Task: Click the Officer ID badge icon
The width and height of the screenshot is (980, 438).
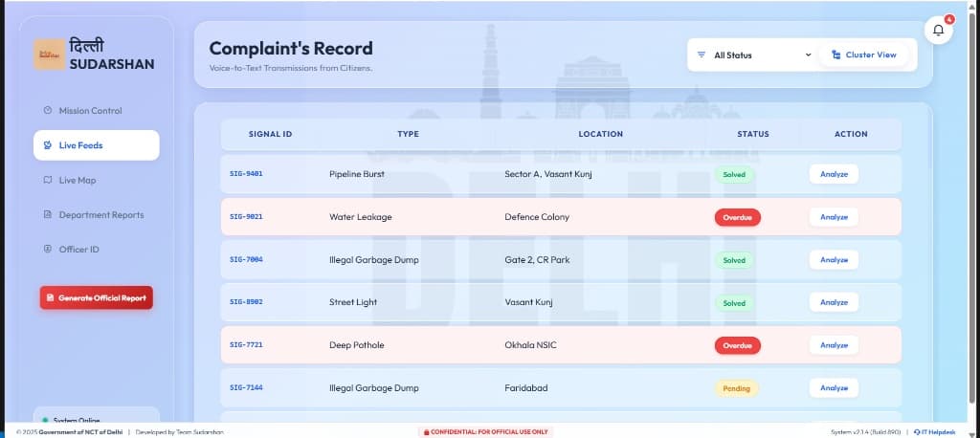Action: (x=48, y=250)
